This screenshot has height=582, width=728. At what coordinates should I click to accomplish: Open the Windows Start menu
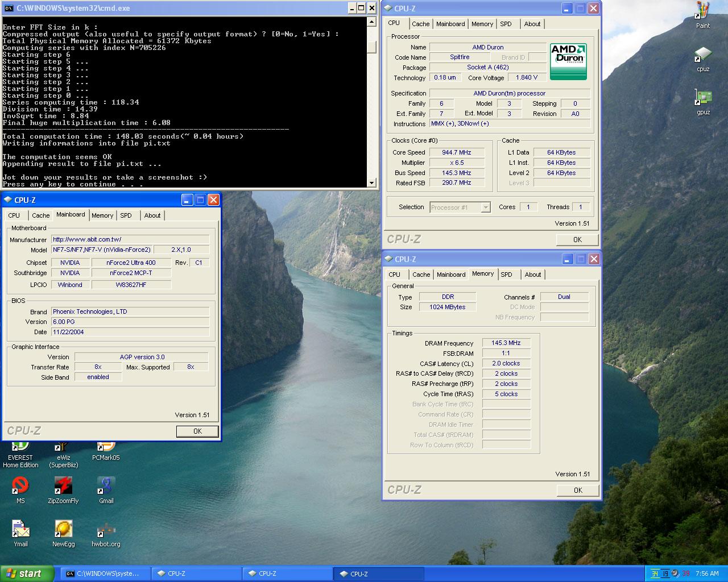pos(27,573)
